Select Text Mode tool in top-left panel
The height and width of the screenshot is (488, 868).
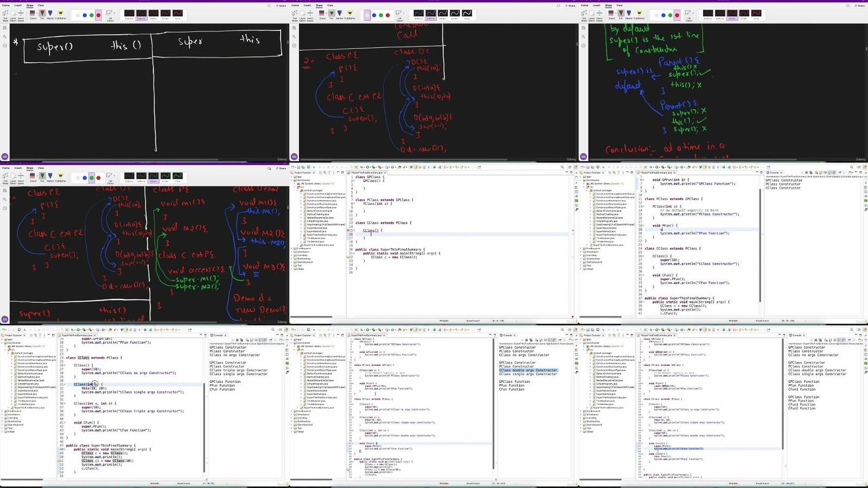(5, 16)
